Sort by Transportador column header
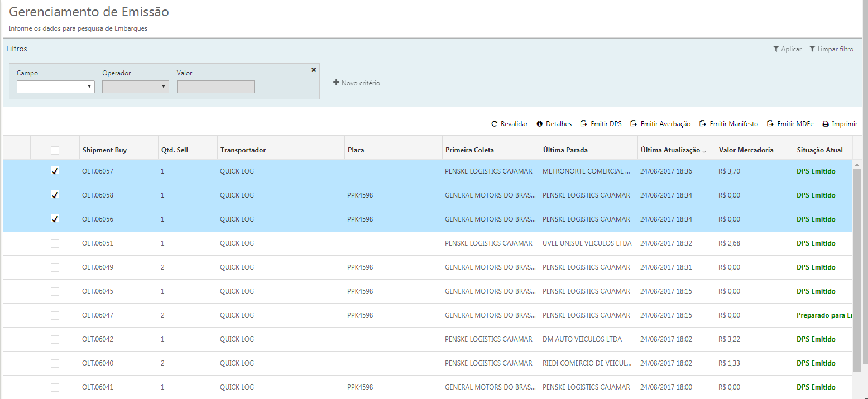 (243, 150)
